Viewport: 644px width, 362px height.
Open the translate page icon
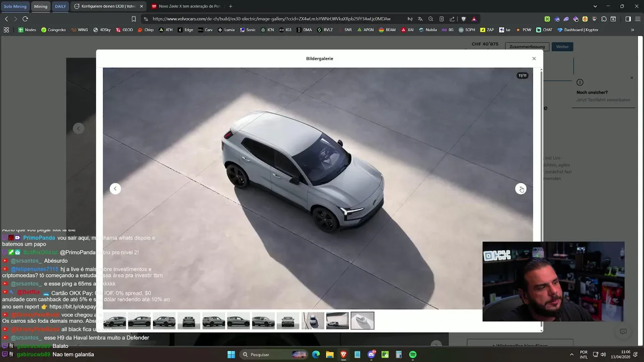pos(420,19)
